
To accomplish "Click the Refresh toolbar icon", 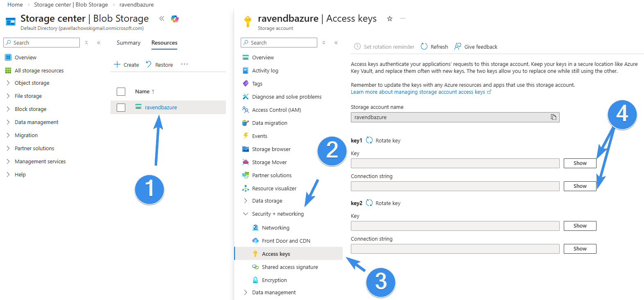I will pos(424,47).
